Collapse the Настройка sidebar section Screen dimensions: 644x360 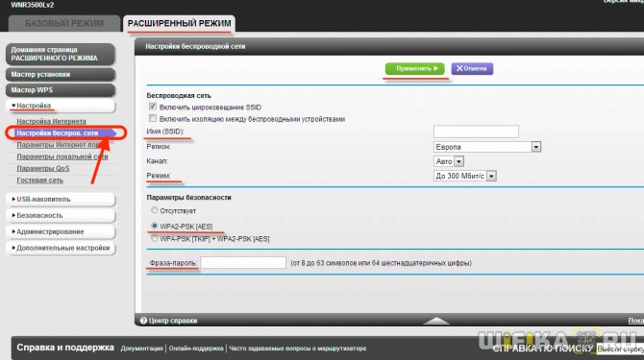(x=61, y=106)
